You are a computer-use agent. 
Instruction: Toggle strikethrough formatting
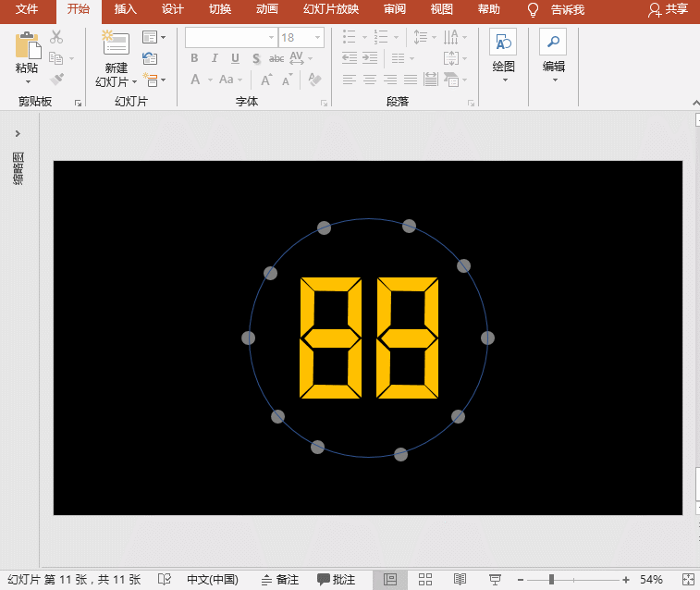(276, 58)
